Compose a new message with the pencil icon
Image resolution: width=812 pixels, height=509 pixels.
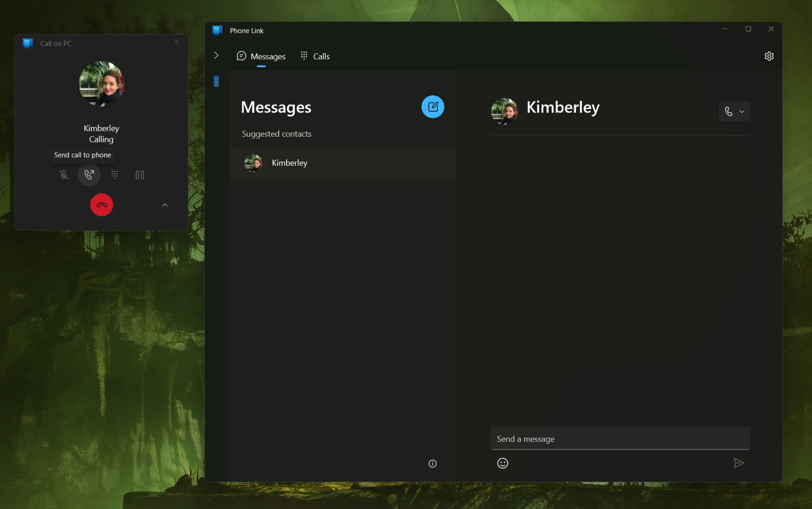[x=433, y=107]
